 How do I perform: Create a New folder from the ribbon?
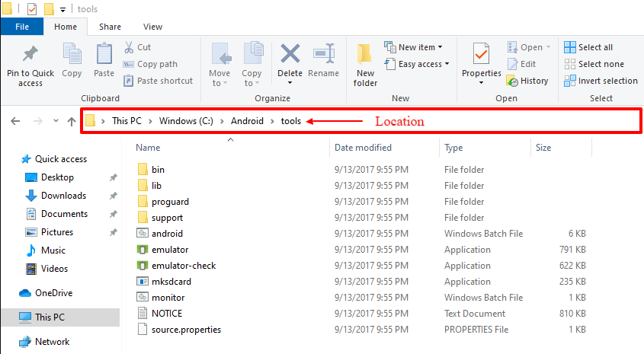[x=365, y=56]
